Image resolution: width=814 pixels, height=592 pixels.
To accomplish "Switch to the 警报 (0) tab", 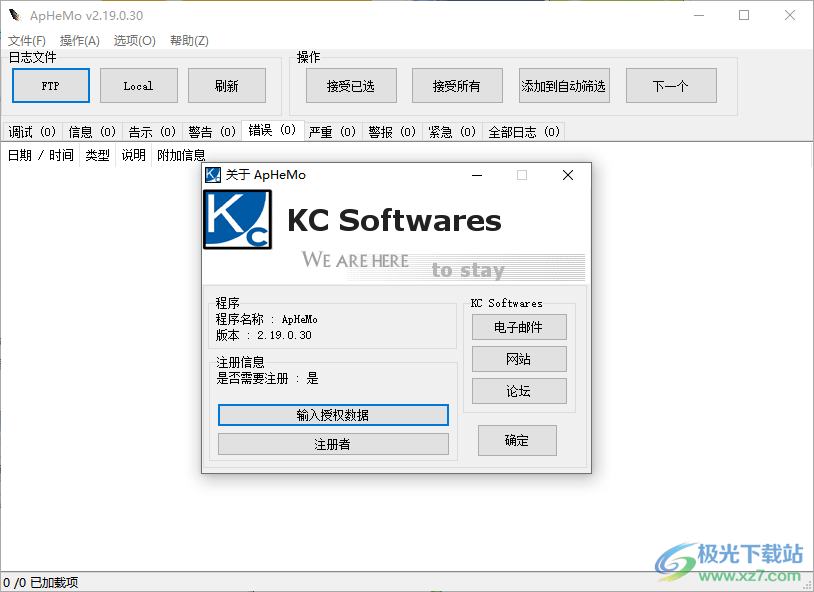I will (392, 132).
